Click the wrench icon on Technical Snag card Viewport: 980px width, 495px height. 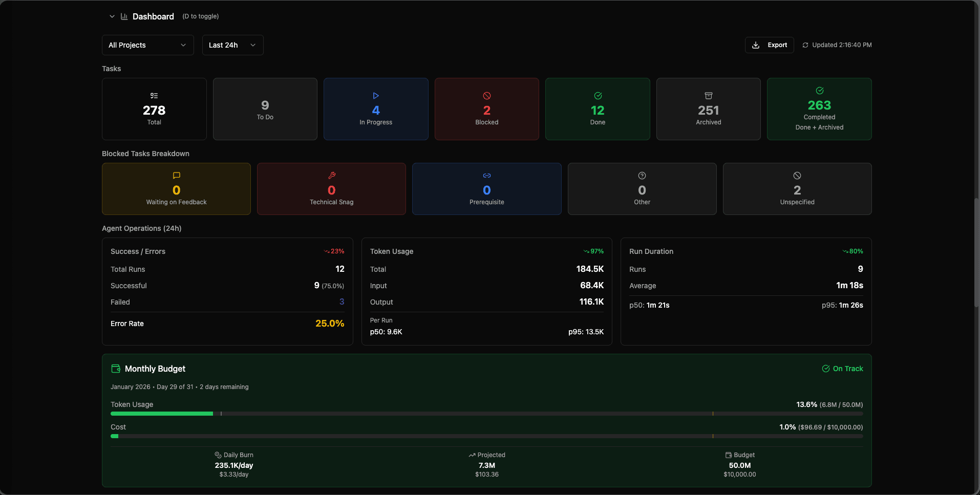click(332, 176)
